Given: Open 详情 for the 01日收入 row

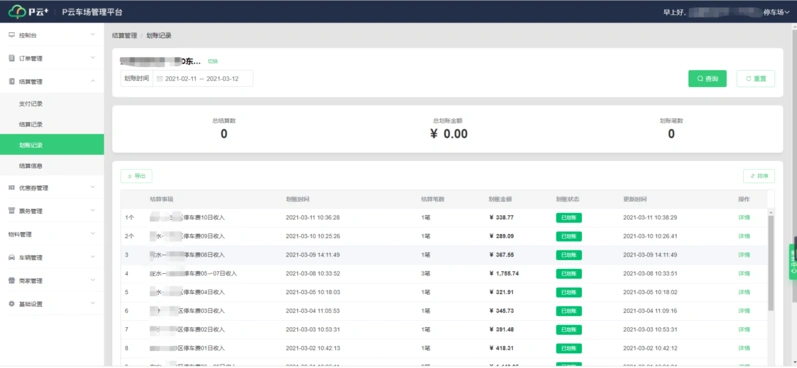Looking at the screenshot, I should pyautogui.click(x=744, y=348).
